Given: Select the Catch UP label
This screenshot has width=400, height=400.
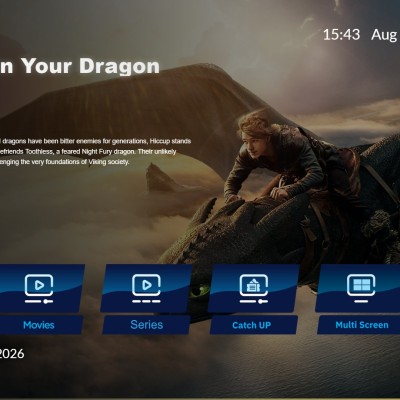Looking at the screenshot, I should point(252,325).
